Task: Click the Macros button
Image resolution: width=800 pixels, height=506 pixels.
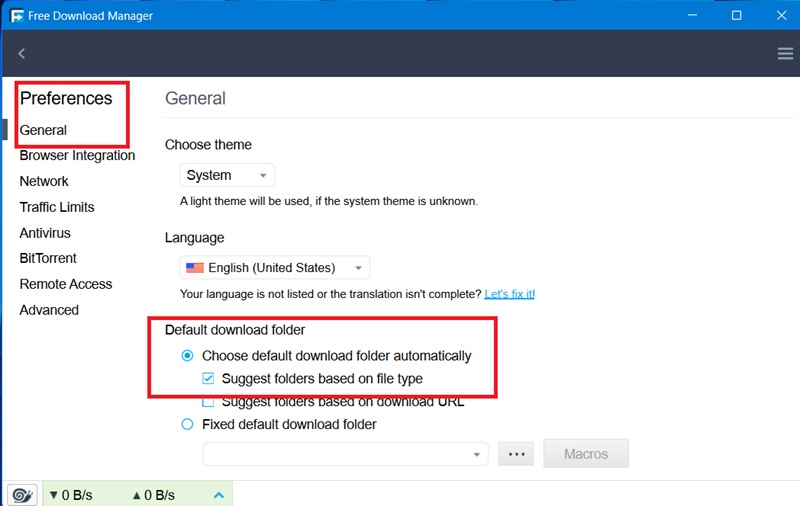Action: pyautogui.click(x=586, y=453)
